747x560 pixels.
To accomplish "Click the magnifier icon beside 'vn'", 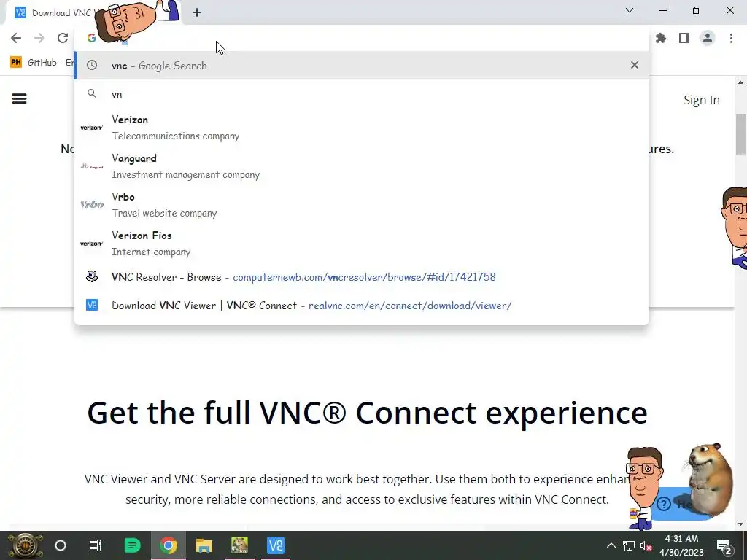I will [x=91, y=94].
